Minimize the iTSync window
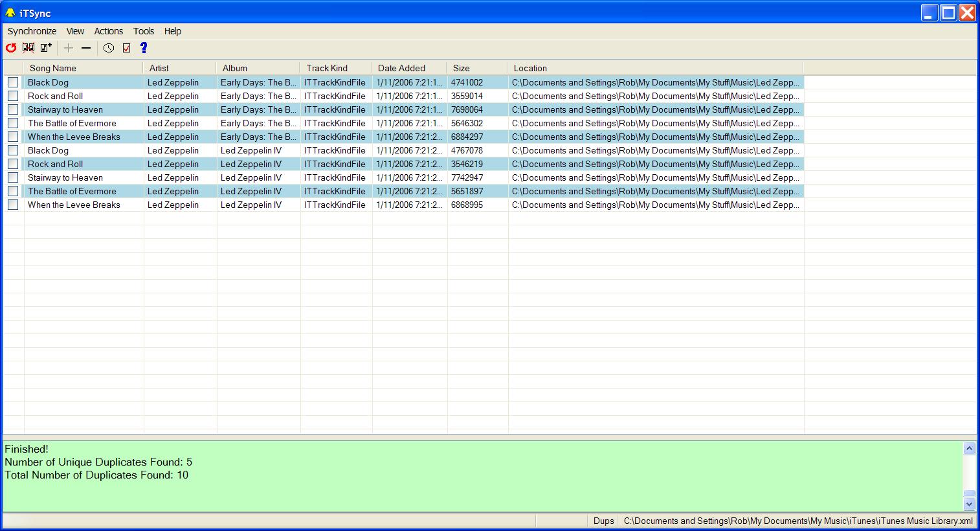Viewport: 980px width, 531px height. (930, 13)
